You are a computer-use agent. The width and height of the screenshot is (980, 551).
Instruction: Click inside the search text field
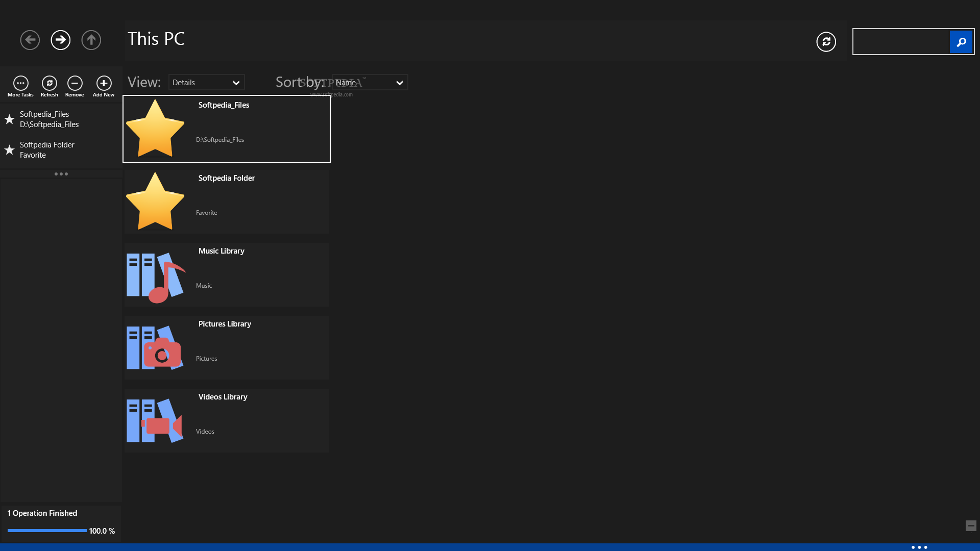[x=901, y=42]
